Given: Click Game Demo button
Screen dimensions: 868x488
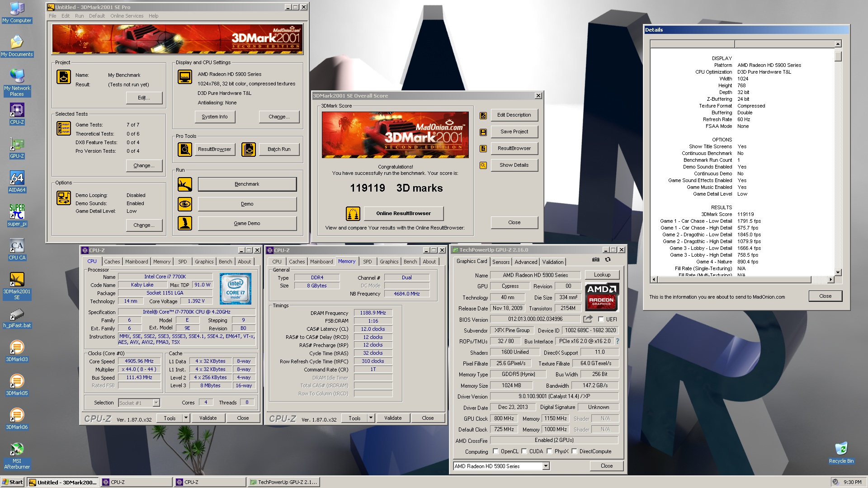Looking at the screenshot, I should tap(247, 223).
